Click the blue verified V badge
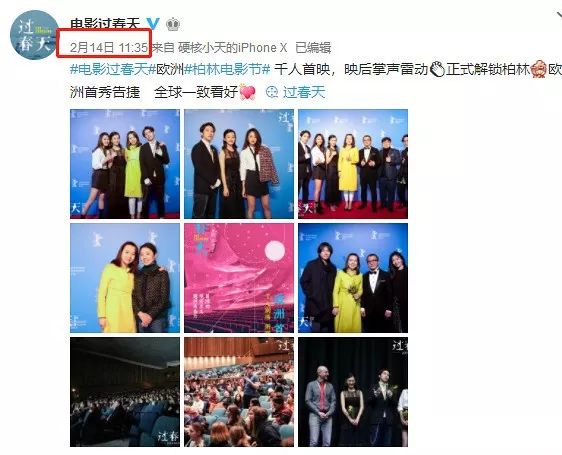 click(x=153, y=24)
